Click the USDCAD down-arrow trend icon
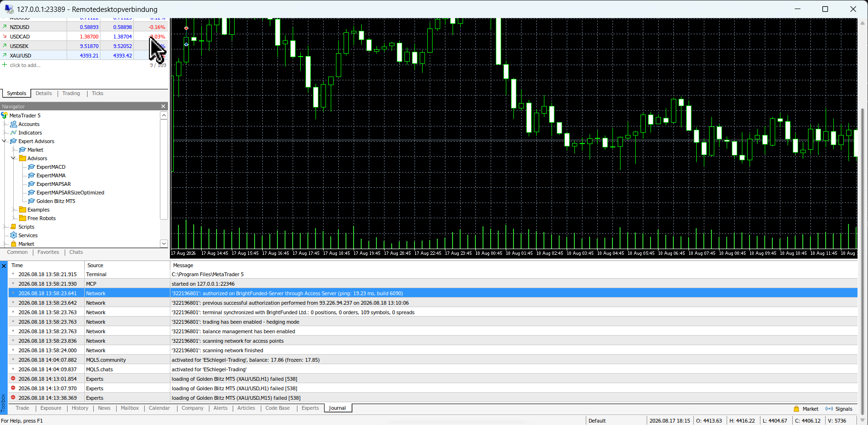The image size is (868, 425). 5,37
